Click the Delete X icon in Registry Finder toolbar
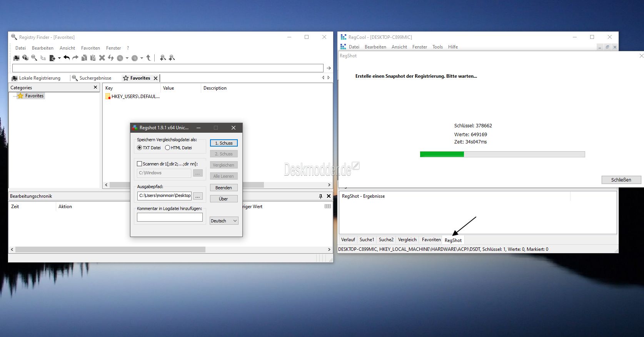 click(x=102, y=58)
